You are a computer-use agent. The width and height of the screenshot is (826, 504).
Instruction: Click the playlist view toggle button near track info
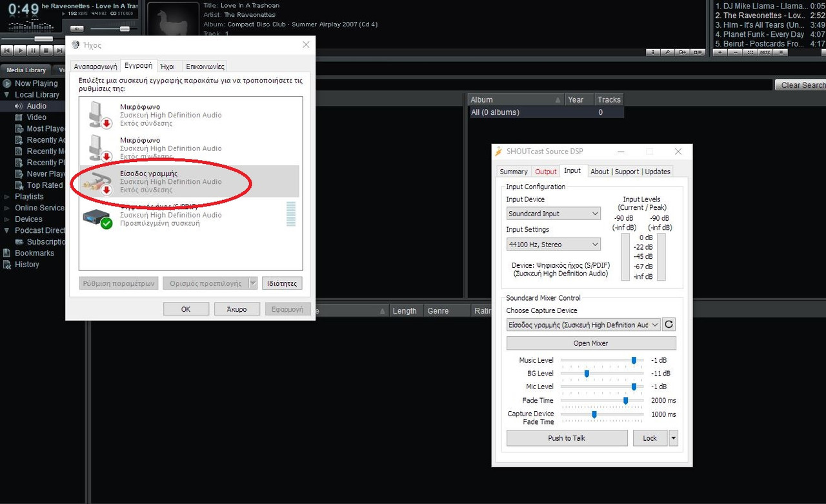click(698, 52)
